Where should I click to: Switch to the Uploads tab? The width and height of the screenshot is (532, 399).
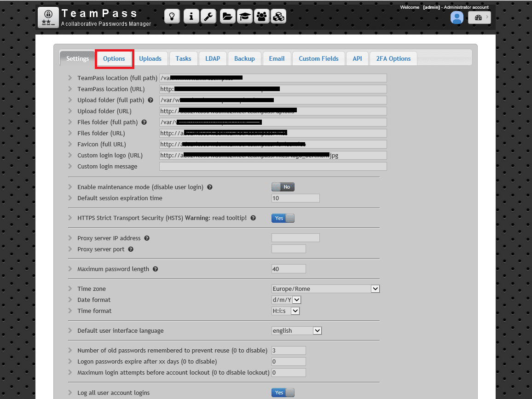click(x=150, y=58)
